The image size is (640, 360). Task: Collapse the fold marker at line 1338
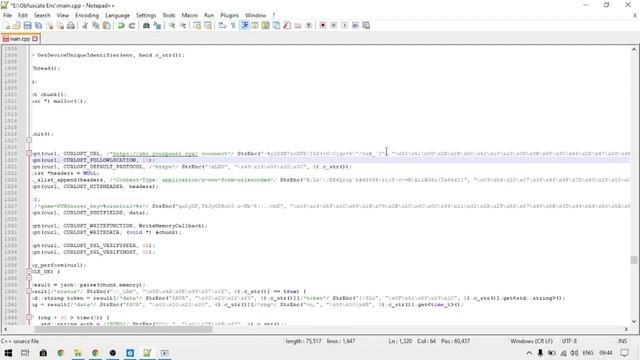[x=29, y=278]
